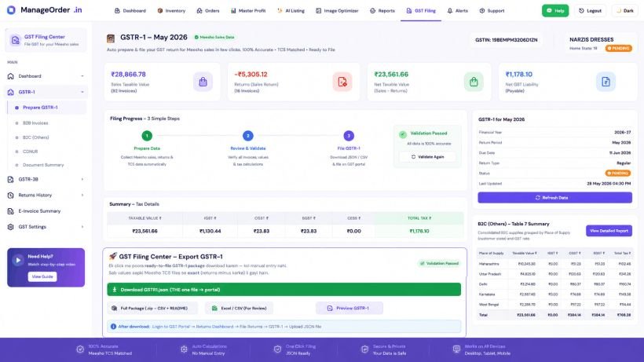The height and width of the screenshot is (362, 644).
Task: Click the 100% Accurate footer shield icon
Action: click(80, 349)
